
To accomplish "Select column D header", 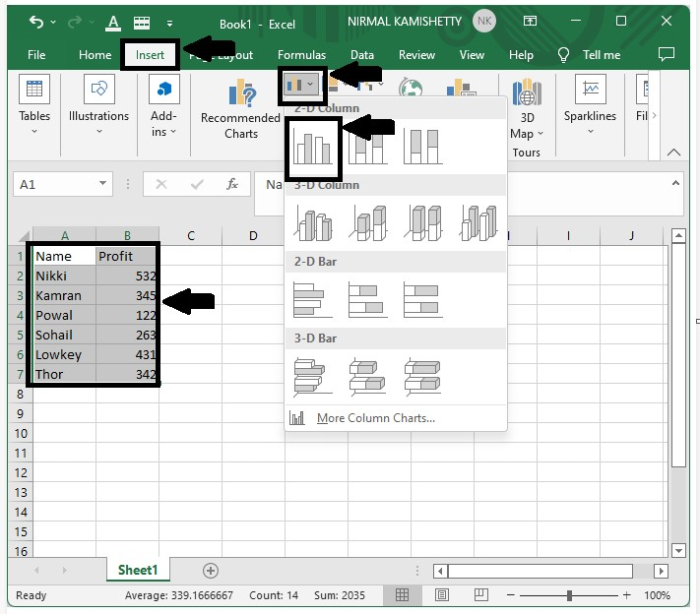I will tap(253, 235).
